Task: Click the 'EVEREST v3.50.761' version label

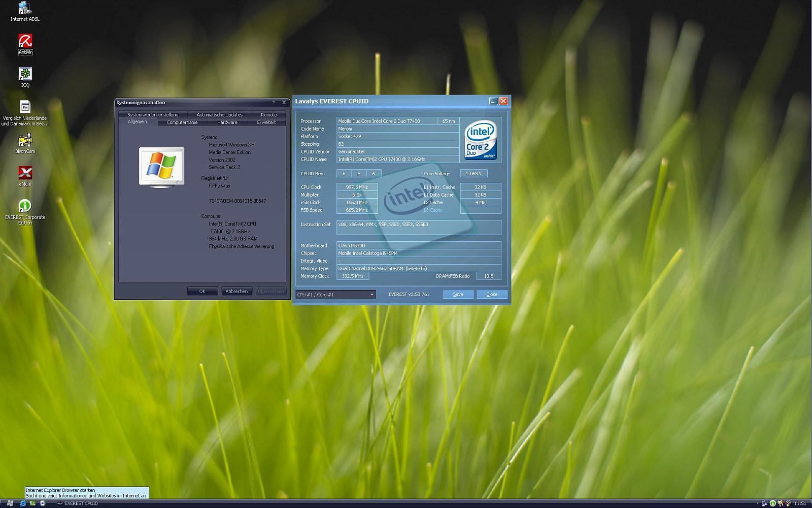Action: point(409,294)
